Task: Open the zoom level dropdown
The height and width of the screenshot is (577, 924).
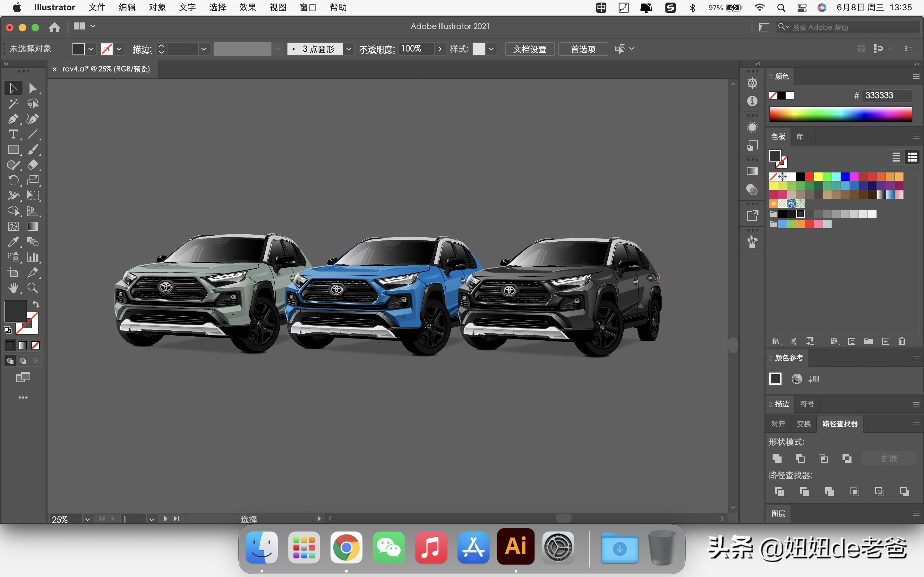Action: coord(88,519)
